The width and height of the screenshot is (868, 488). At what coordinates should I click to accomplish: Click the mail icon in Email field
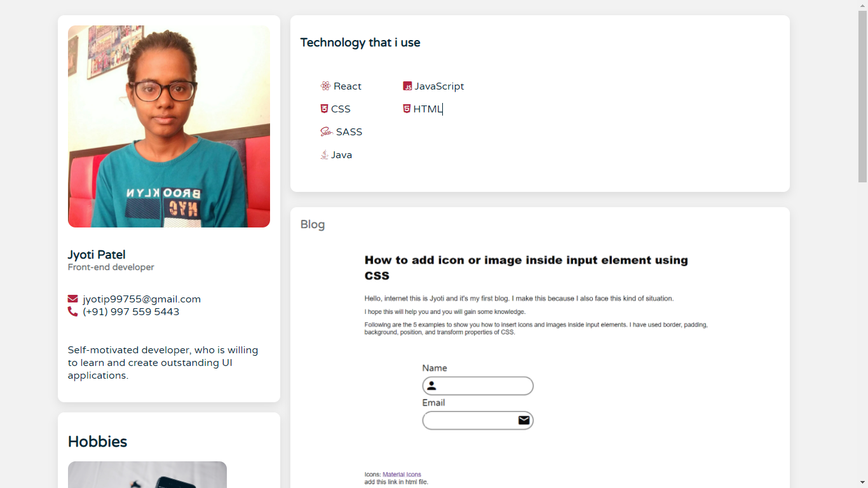pyautogui.click(x=524, y=420)
